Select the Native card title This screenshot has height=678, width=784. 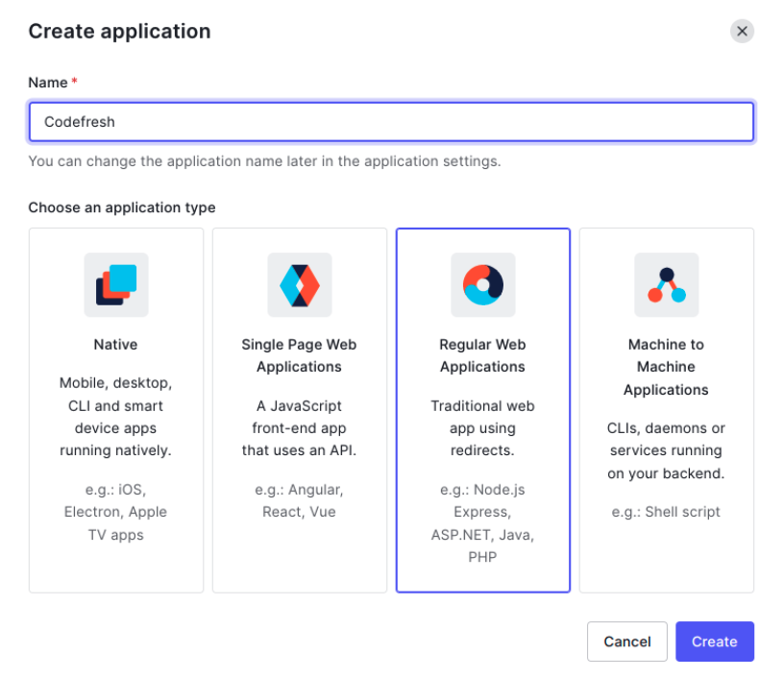coord(115,344)
